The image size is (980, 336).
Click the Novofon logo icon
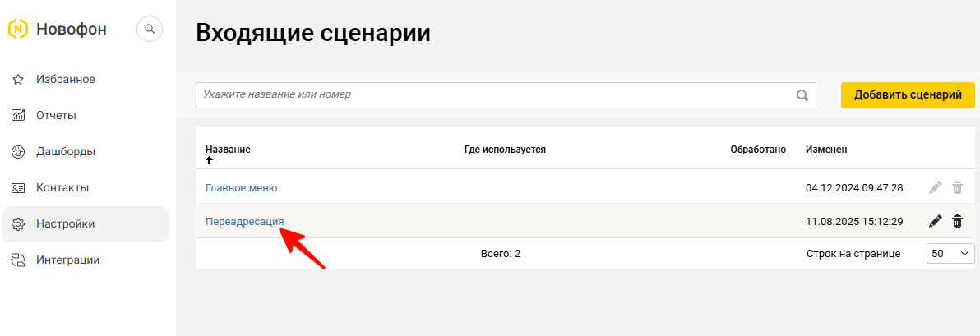[x=18, y=29]
